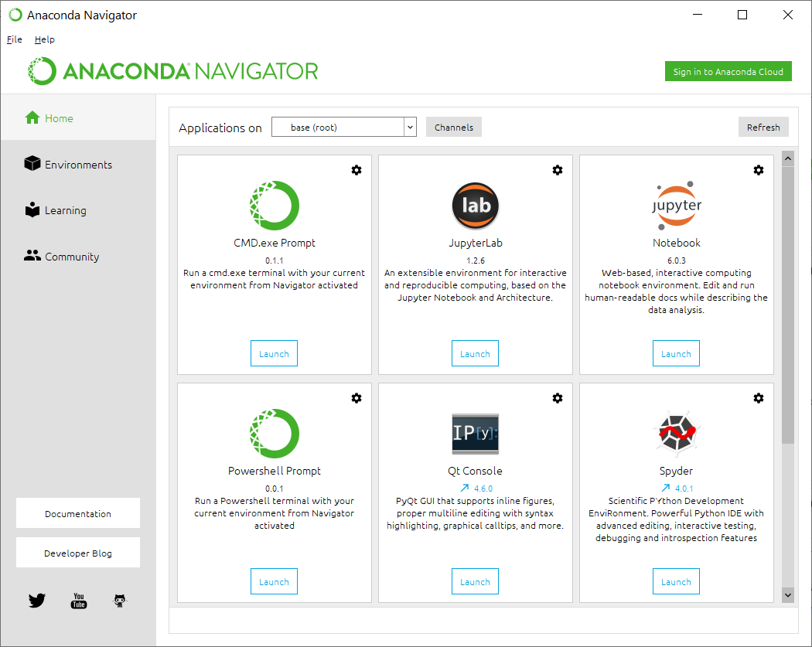Click the Anaconda title bar icon
This screenshot has width=812, height=647.
(15, 15)
